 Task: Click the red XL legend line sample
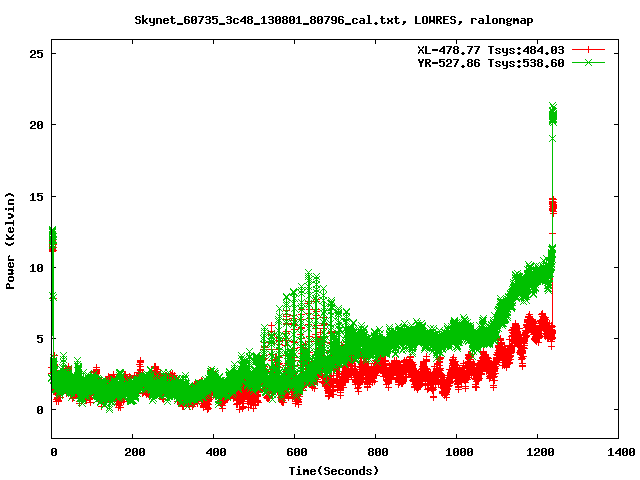588,50
